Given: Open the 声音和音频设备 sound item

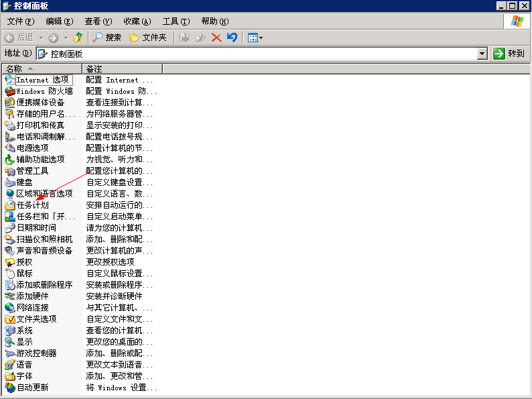Looking at the screenshot, I should tap(44, 251).
